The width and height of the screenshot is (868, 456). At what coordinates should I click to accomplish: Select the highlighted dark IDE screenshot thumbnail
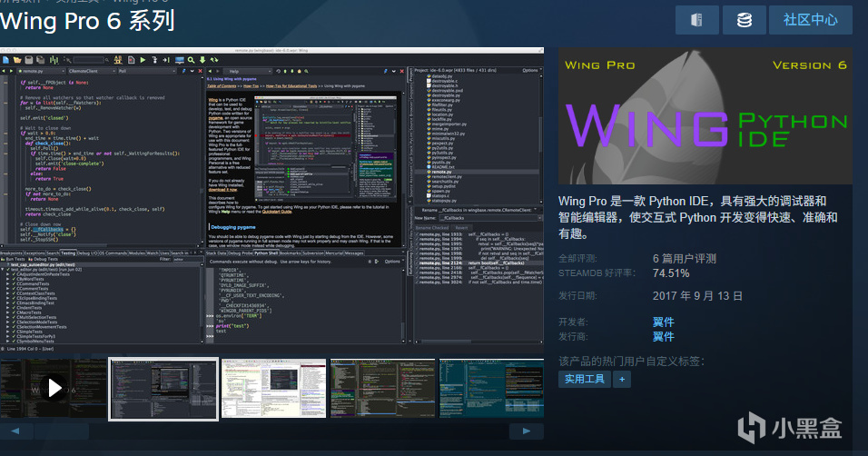(x=163, y=389)
